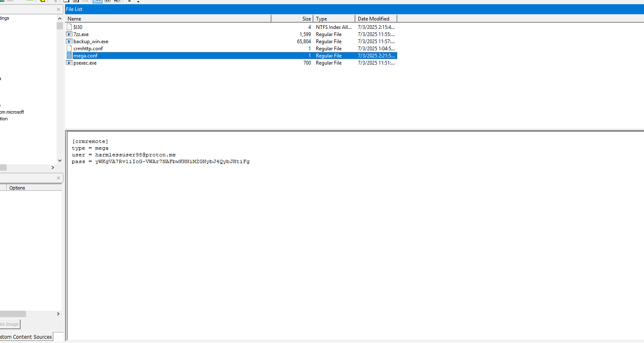Click the file icon beside crmhttp.conf
The image size is (644, 343).
[69, 48]
